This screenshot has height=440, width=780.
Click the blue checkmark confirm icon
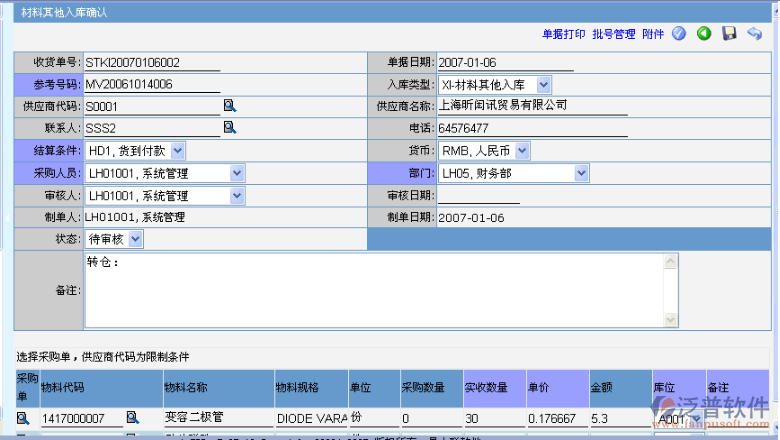pyautogui.click(x=679, y=33)
